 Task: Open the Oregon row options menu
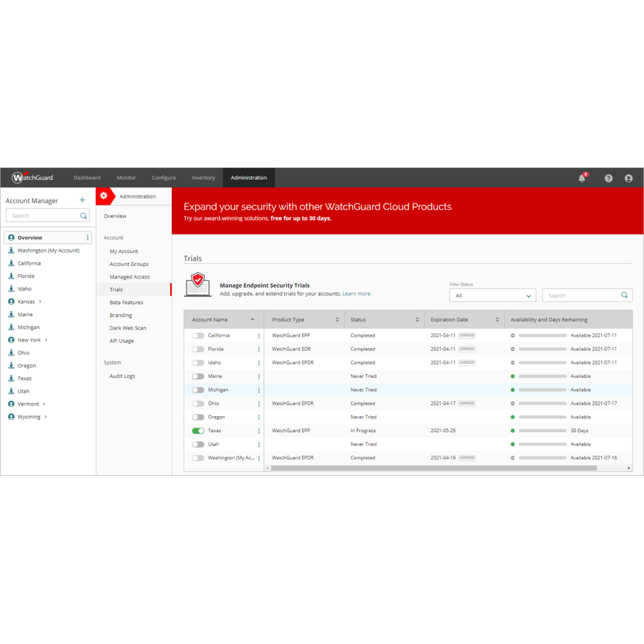(x=259, y=417)
